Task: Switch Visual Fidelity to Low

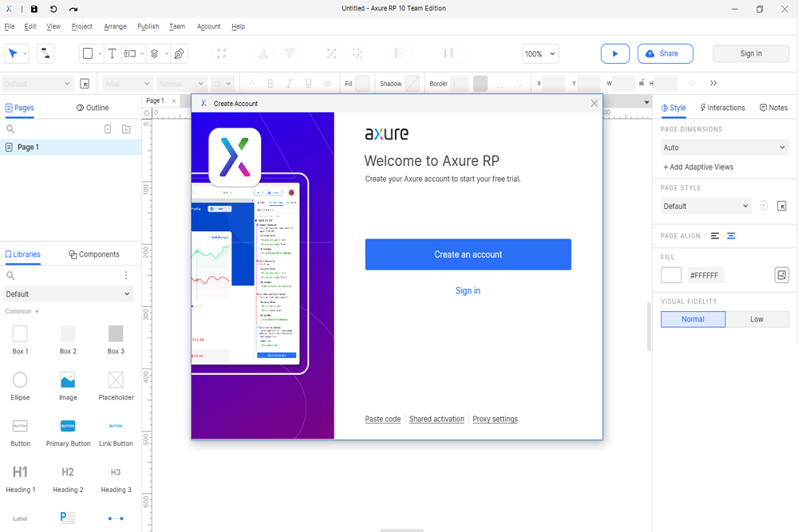Action: click(x=757, y=319)
